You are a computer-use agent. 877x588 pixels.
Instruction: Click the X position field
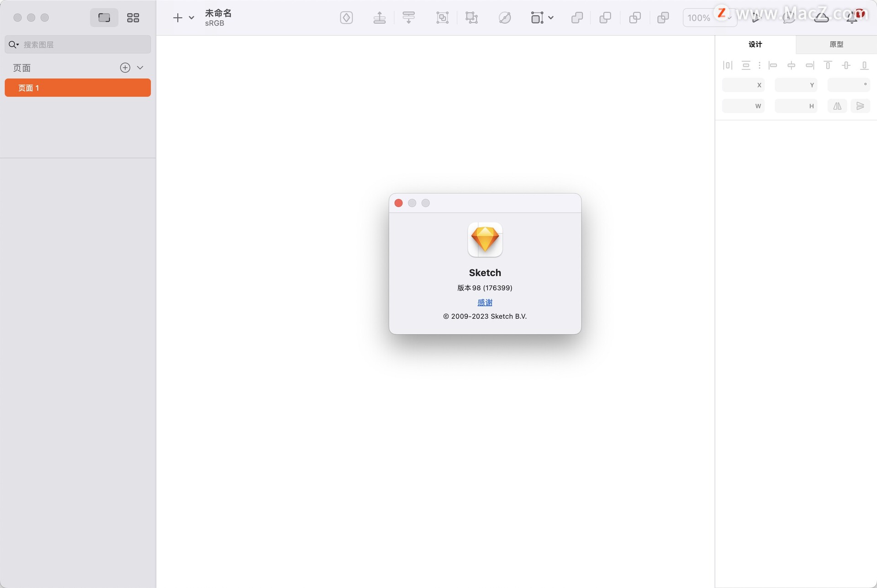pos(743,85)
